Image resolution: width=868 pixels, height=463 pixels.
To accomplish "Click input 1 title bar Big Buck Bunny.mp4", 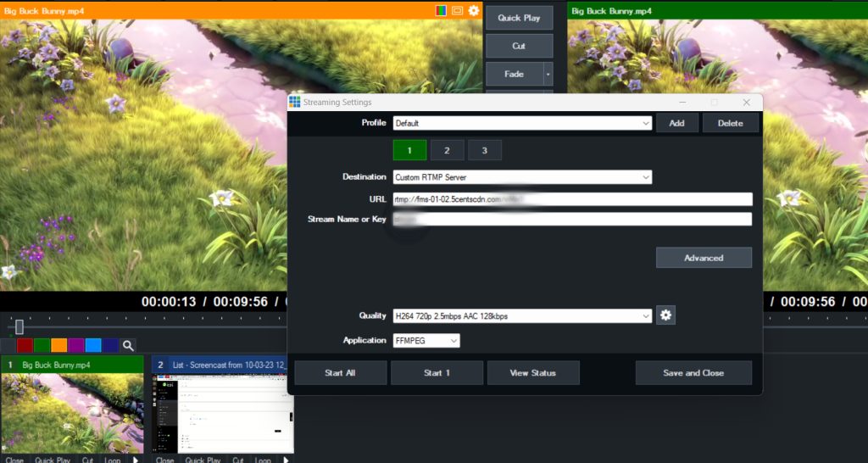I will click(72, 365).
